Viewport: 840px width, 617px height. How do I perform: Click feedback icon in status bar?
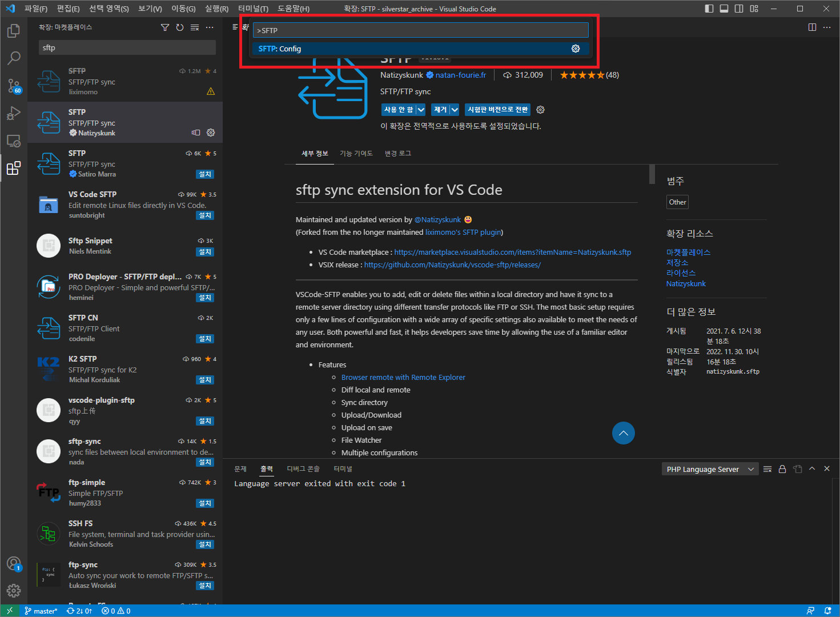pyautogui.click(x=810, y=611)
